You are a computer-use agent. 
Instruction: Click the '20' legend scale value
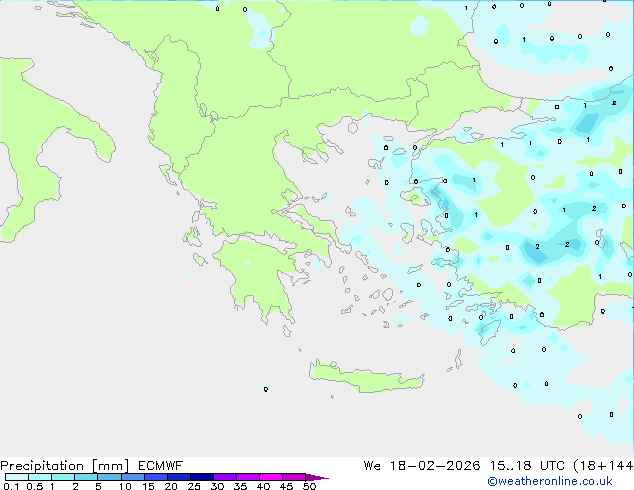[171, 486]
